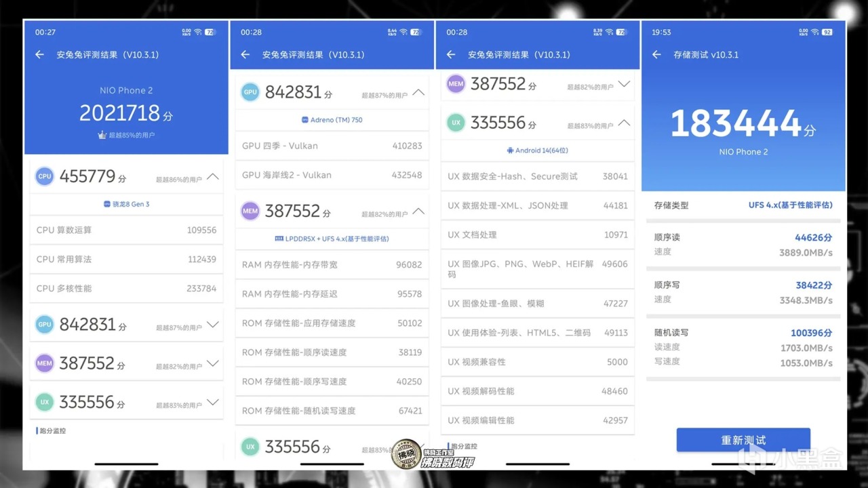This screenshot has width=868, height=488.
Task: Tap the GPU chip icon beside Adreno (TM) 750
Action: [305, 120]
